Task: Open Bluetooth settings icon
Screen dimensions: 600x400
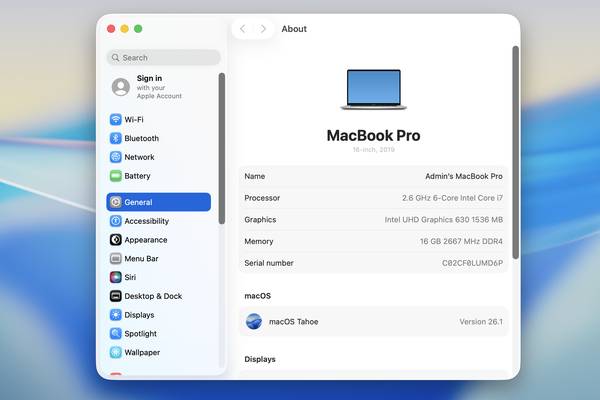Action: coord(116,139)
